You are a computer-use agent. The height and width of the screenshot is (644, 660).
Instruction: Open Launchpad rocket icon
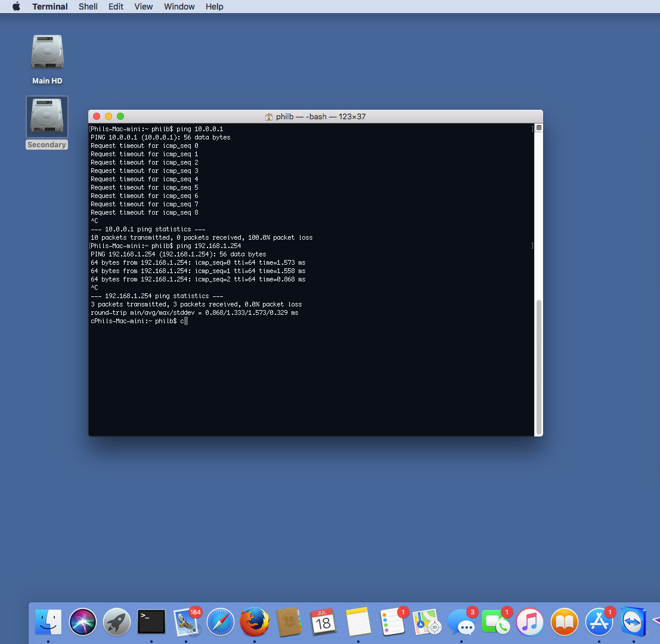pos(117,623)
